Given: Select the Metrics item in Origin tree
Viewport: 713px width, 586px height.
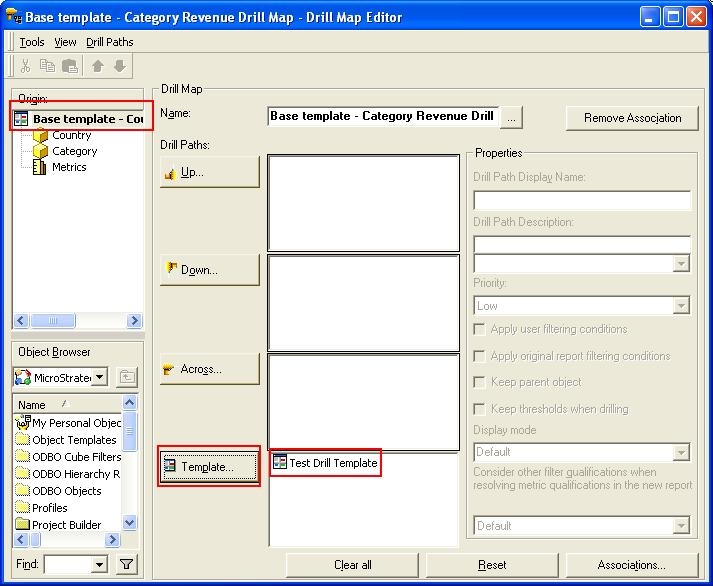Looking at the screenshot, I should tap(69, 167).
